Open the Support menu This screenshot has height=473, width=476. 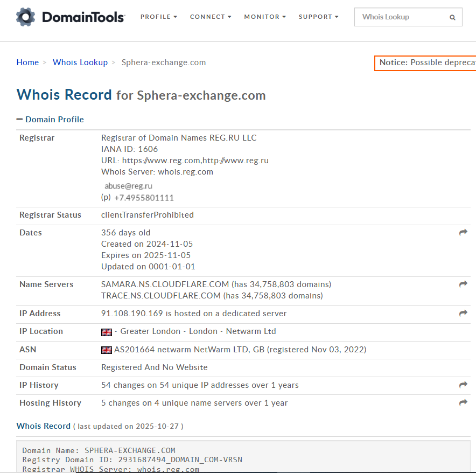point(319,17)
